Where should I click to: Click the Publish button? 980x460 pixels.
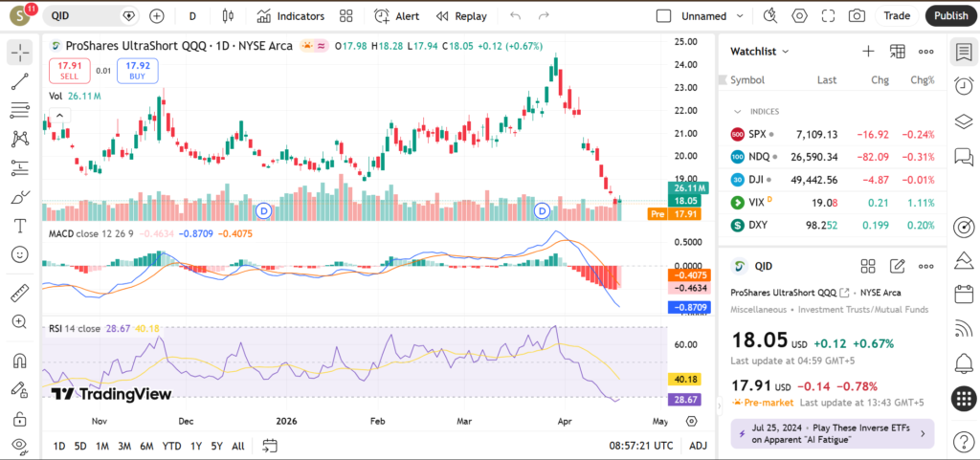(x=950, y=16)
